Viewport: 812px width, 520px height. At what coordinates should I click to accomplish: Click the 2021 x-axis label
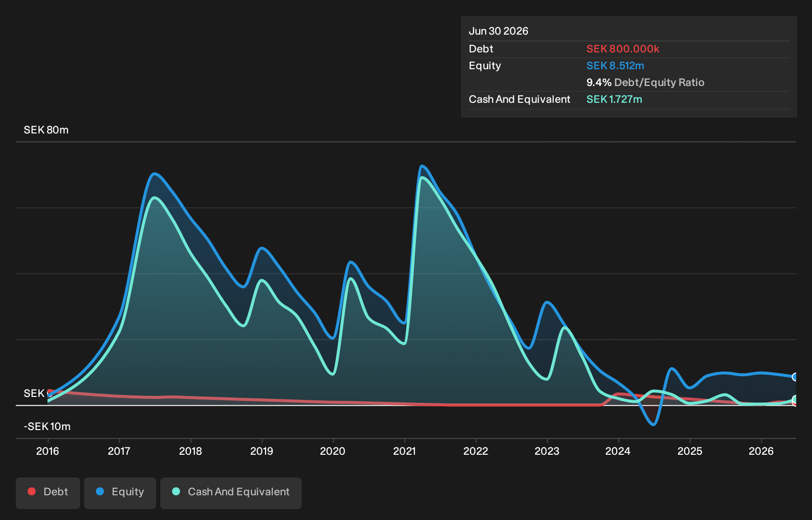point(405,451)
